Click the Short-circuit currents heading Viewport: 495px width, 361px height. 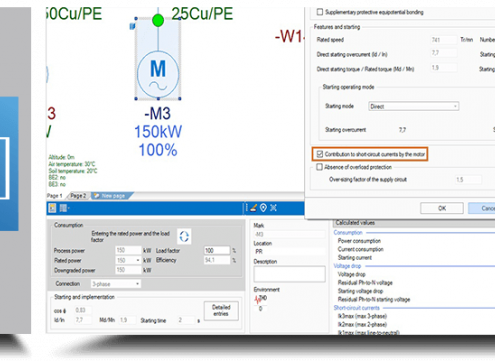(x=356, y=307)
